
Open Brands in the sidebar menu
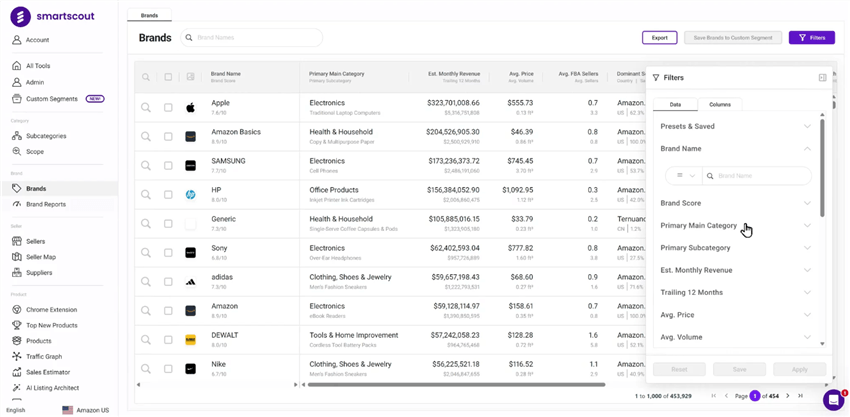click(59, 189)
